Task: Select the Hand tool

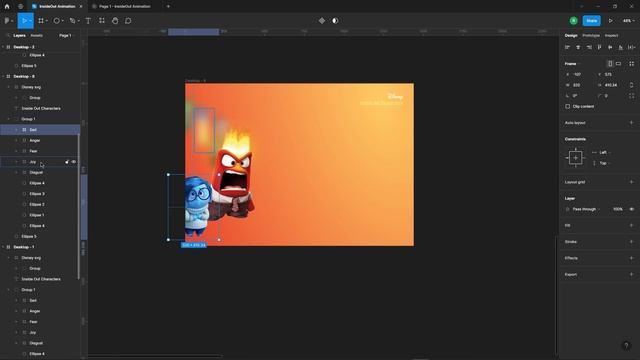Action: point(115,21)
